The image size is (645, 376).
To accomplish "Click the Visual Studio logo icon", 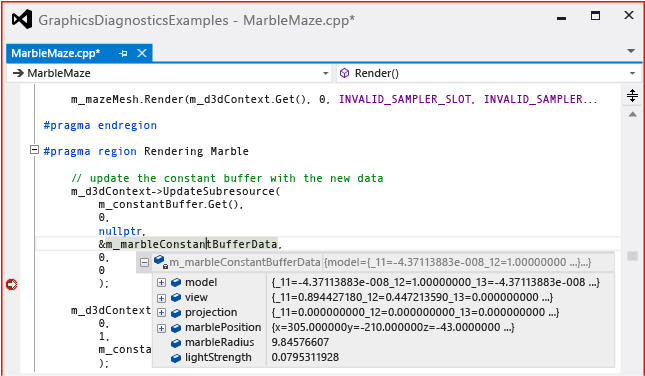I will 21,19.
